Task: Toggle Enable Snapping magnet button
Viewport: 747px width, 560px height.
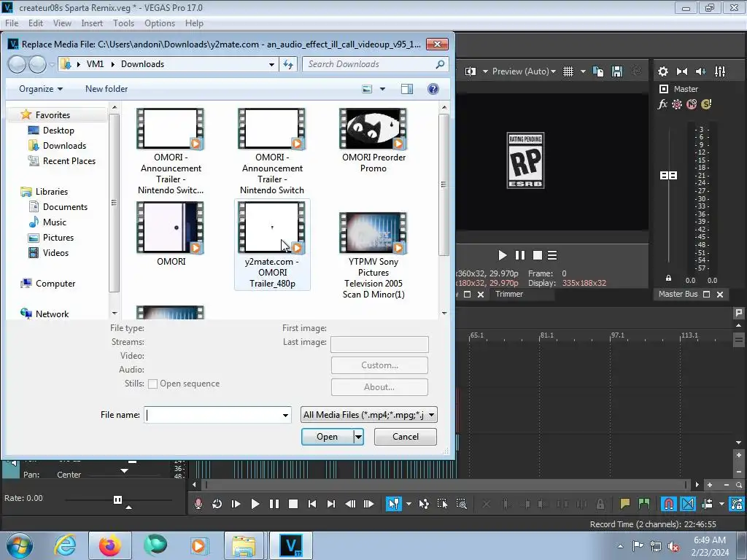Action: (x=668, y=504)
